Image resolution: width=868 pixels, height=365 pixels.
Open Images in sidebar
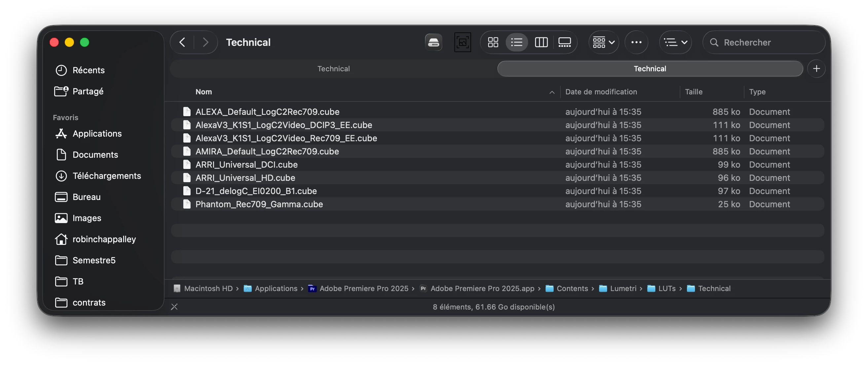tap(103, 218)
